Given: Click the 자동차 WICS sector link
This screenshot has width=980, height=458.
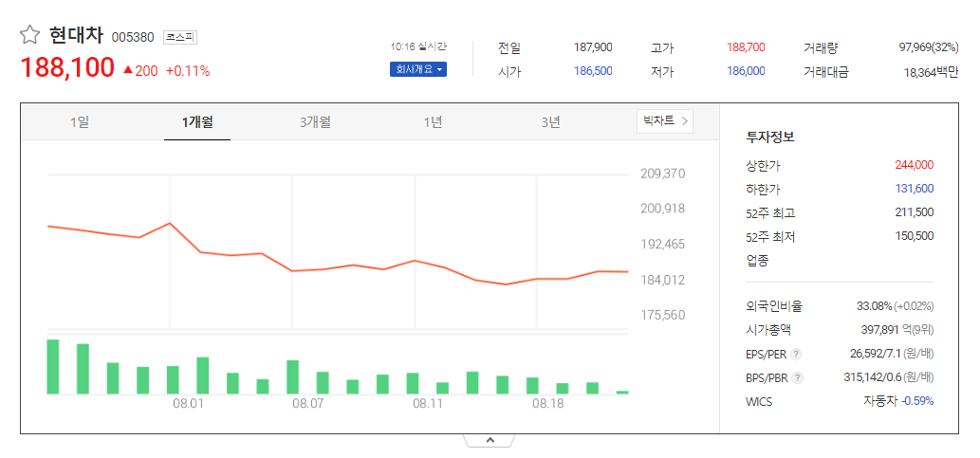Looking at the screenshot, I should click(880, 401).
